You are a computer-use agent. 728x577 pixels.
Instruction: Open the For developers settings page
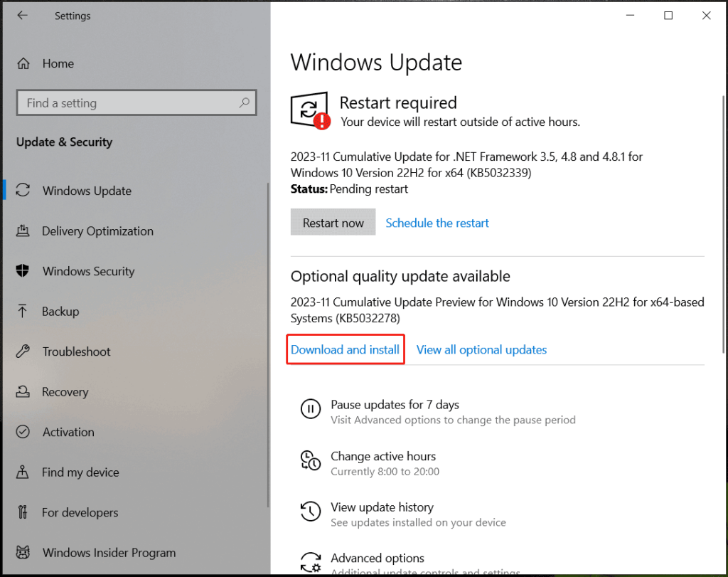pyautogui.click(x=21, y=512)
